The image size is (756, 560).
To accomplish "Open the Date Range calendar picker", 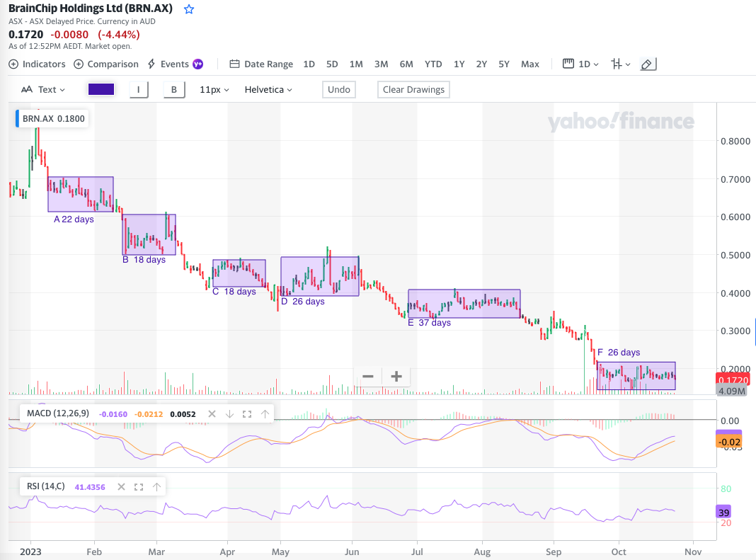I will coord(261,64).
